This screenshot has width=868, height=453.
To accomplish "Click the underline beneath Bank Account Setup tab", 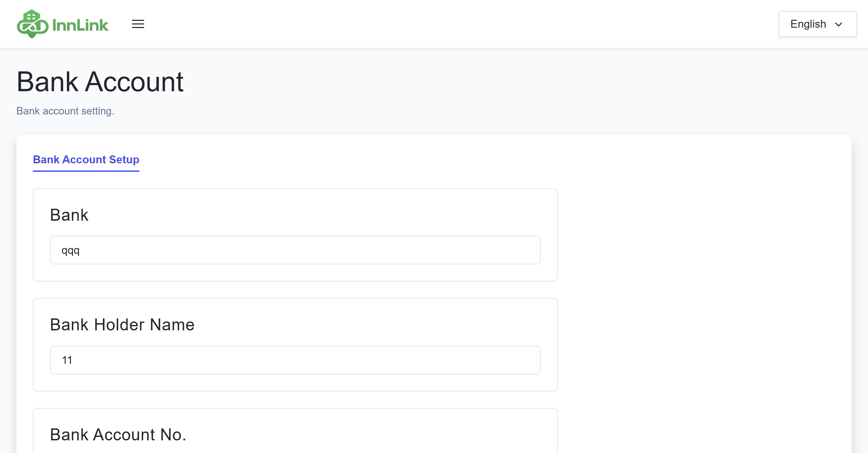I will click(86, 171).
